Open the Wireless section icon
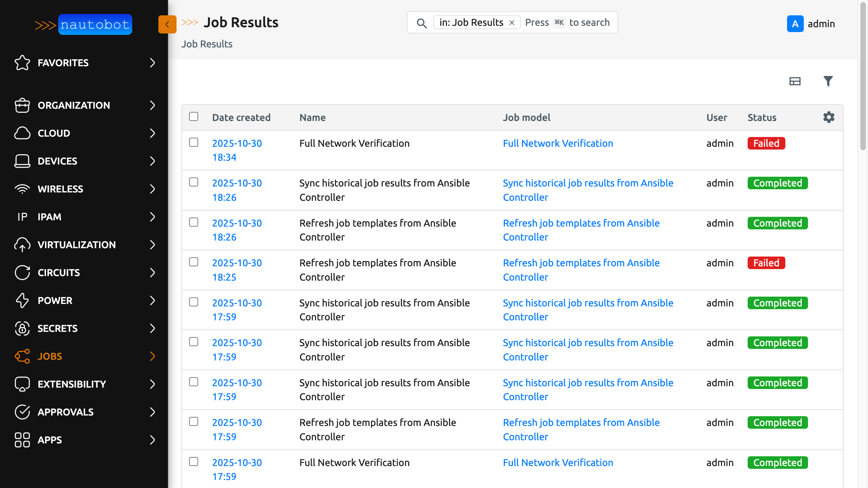 (x=22, y=189)
